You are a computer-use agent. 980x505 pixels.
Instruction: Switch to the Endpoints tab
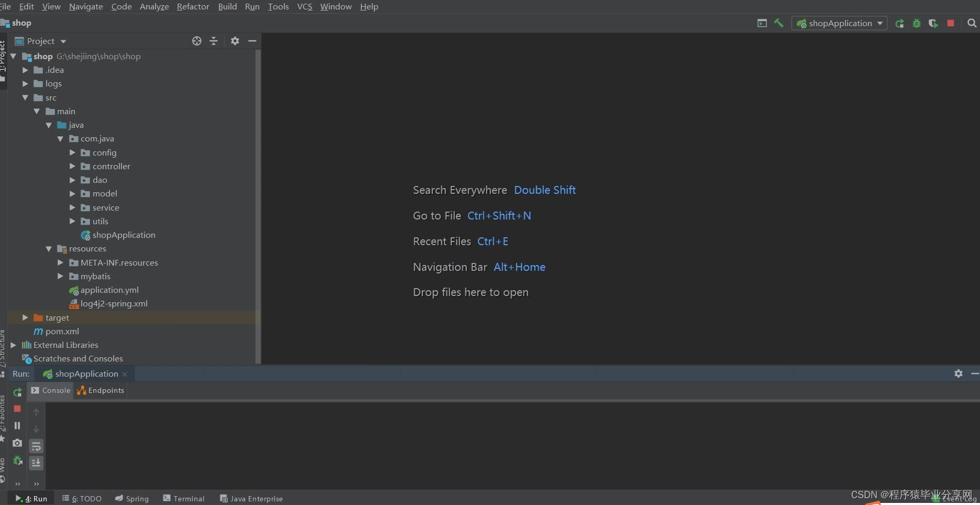tap(101, 390)
